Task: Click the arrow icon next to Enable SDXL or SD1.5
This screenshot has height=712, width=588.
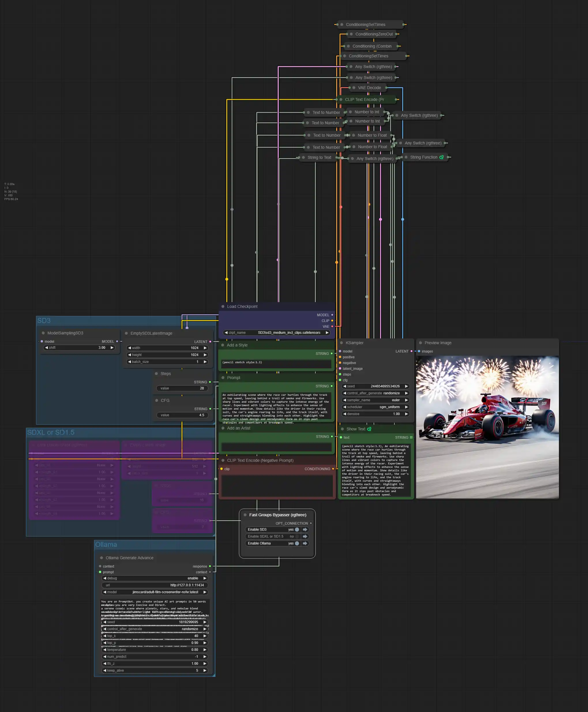Action: (x=305, y=536)
